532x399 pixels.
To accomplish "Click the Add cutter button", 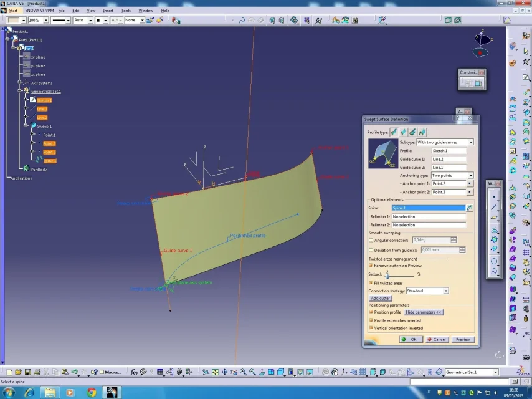I will 380,298.
